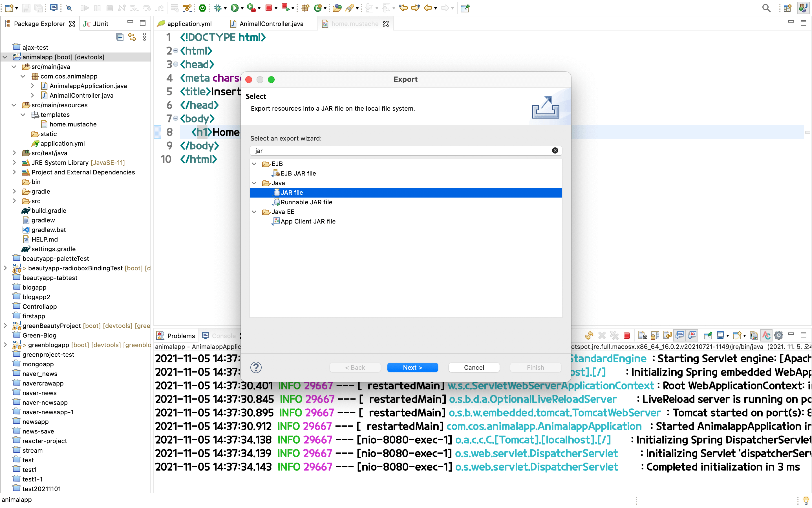
Task: Collapse the animalapp project node
Action: coord(5,57)
